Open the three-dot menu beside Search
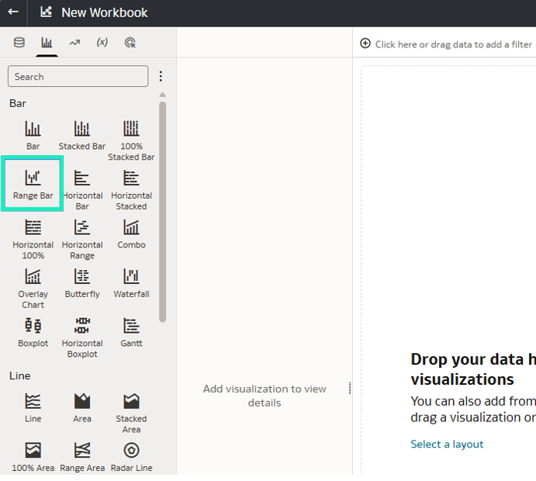This screenshot has height=481, width=536. [x=161, y=76]
